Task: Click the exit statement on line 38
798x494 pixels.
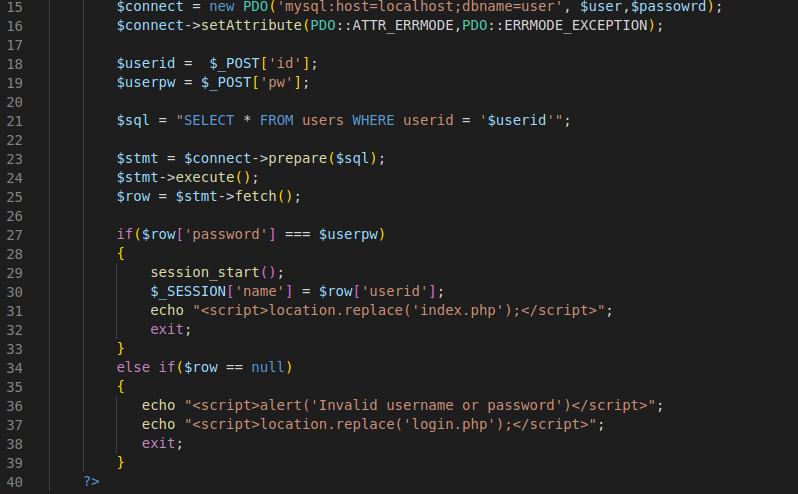Action: pyautogui.click(x=158, y=444)
